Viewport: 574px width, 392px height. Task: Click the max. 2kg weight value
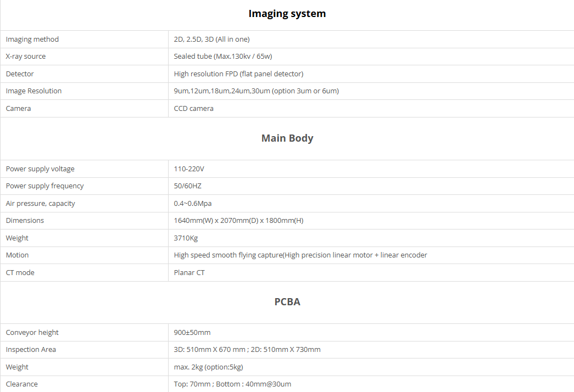[x=208, y=367]
